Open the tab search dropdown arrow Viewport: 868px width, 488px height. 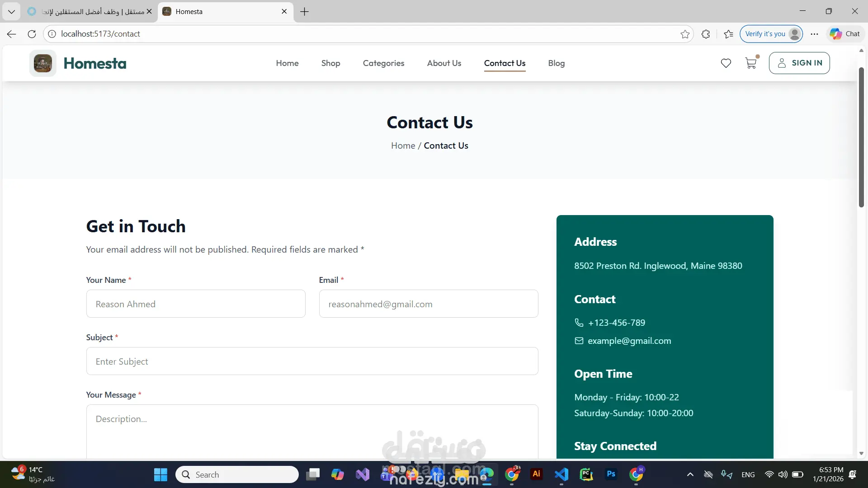[11, 12]
